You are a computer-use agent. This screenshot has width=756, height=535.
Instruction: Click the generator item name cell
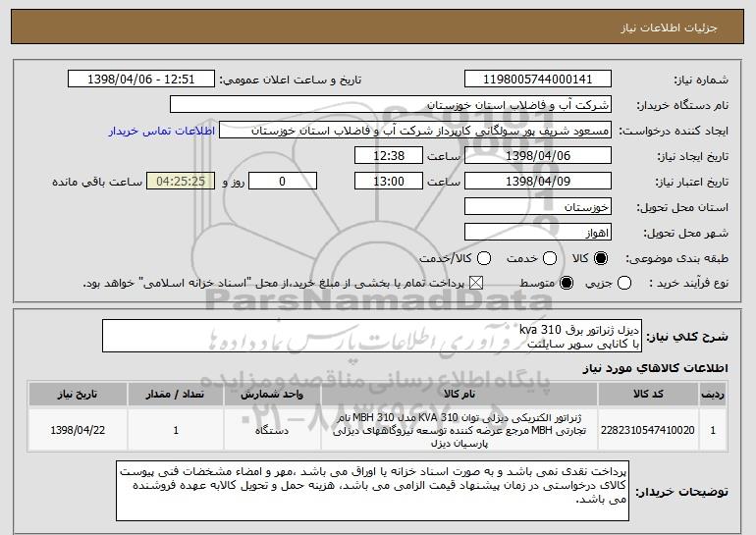[x=459, y=430]
